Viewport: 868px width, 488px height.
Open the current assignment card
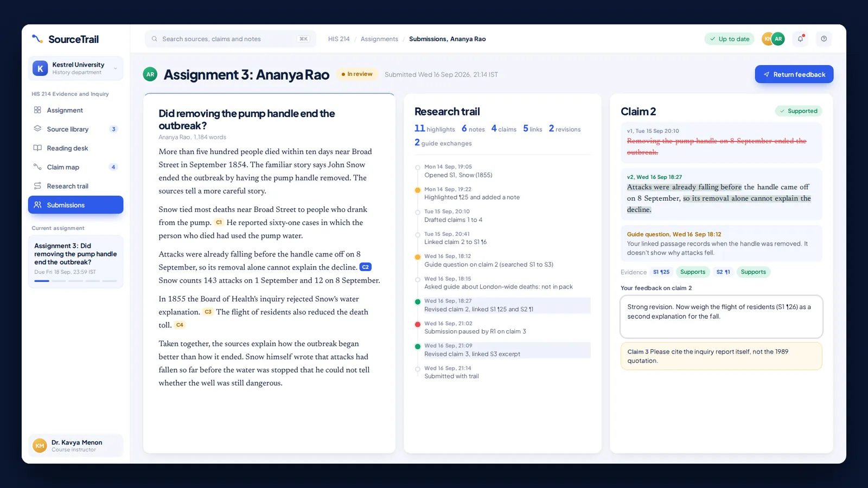click(x=75, y=261)
